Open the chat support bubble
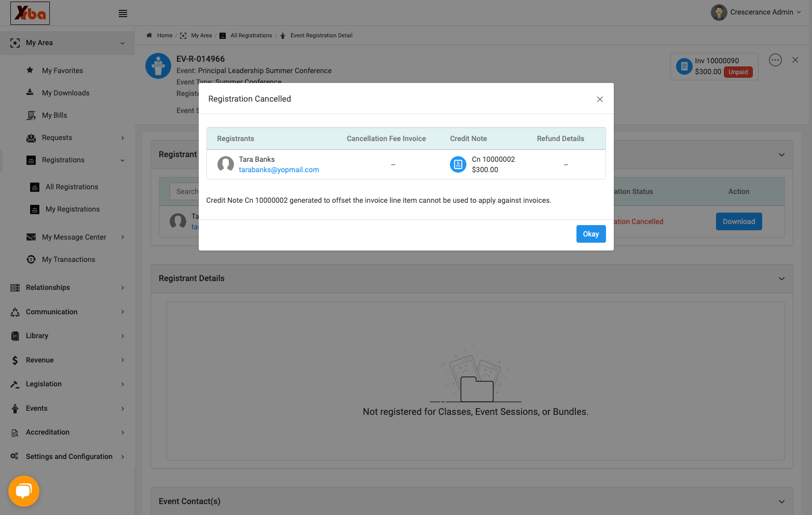812x515 pixels. (x=24, y=491)
